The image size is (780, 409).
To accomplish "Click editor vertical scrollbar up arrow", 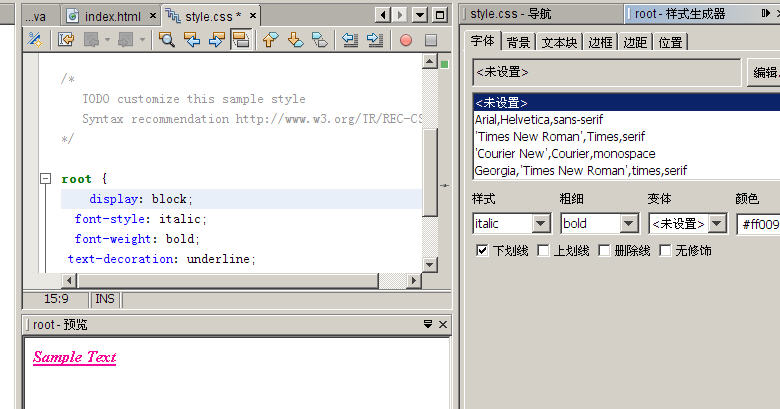I will [x=430, y=62].
